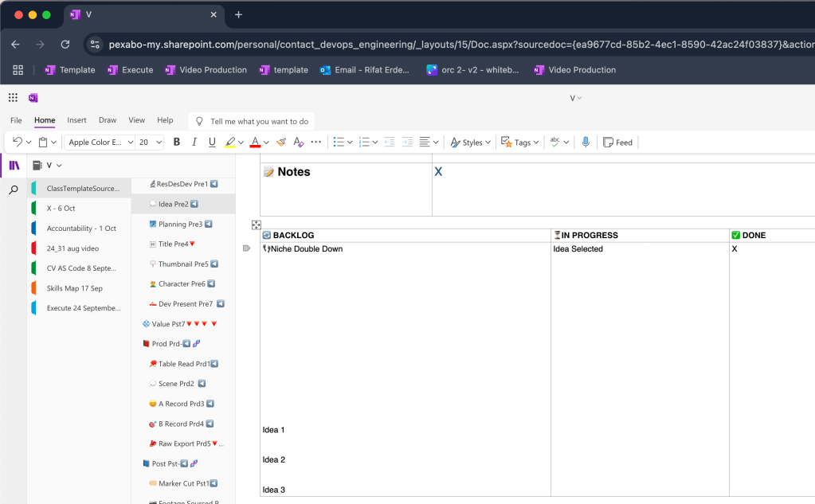
Task: Run the spell check abc icon
Action: pyautogui.click(x=555, y=142)
